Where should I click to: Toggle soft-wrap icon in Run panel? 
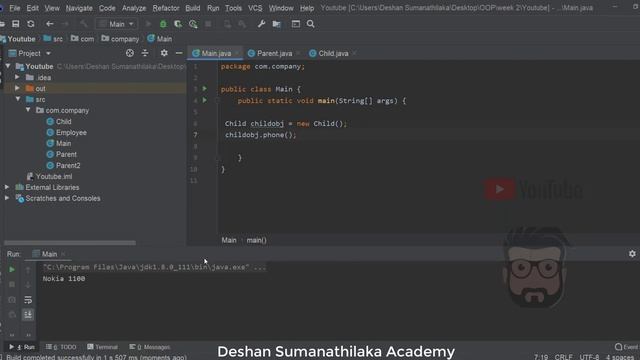coord(28,300)
